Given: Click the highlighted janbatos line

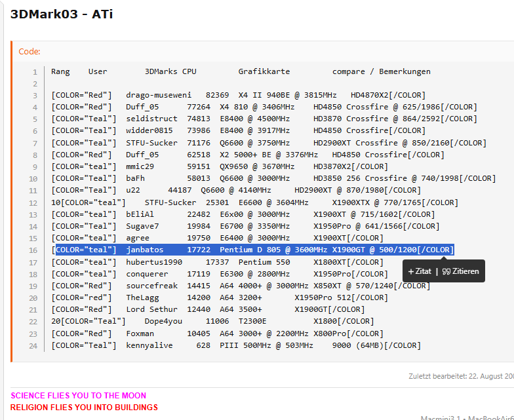Looking at the screenshot, I should click(252, 250).
